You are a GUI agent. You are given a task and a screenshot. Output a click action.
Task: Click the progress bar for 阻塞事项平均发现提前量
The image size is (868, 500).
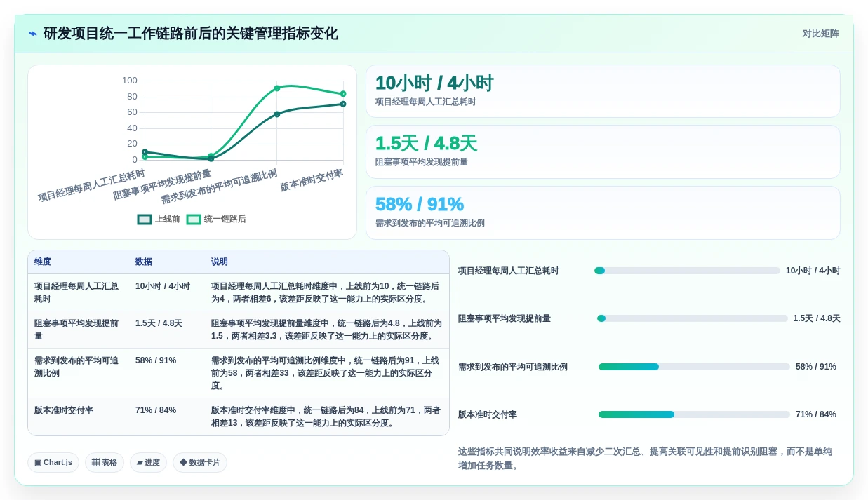(x=693, y=318)
